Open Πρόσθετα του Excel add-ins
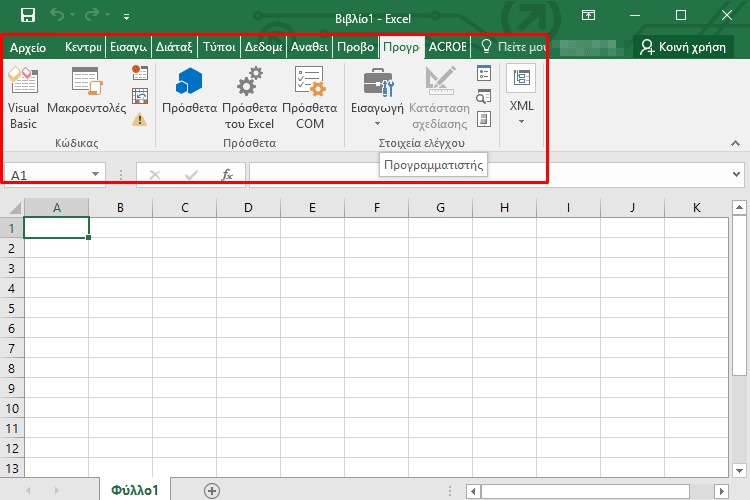Screen dimensions: 750x500 pyautogui.click(x=249, y=98)
